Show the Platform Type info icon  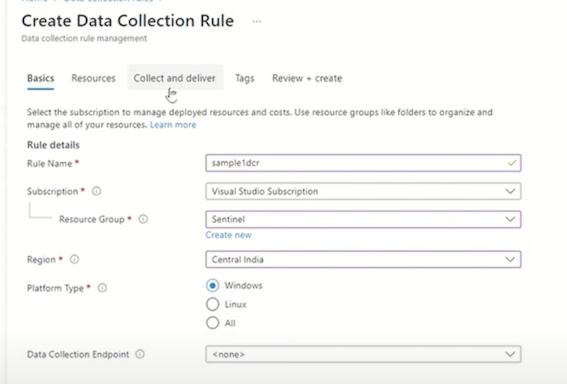coord(102,288)
